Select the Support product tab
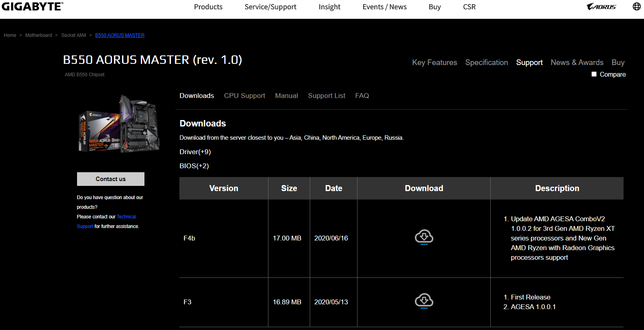 click(x=529, y=63)
